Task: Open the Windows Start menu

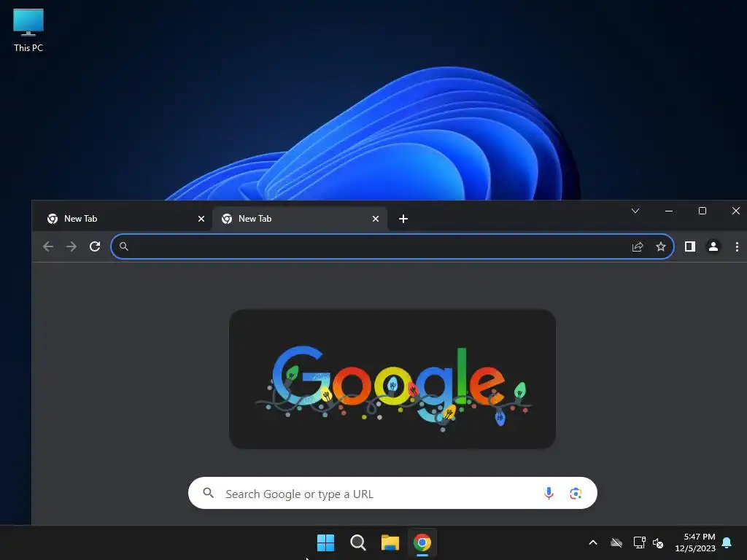Action: click(325, 542)
